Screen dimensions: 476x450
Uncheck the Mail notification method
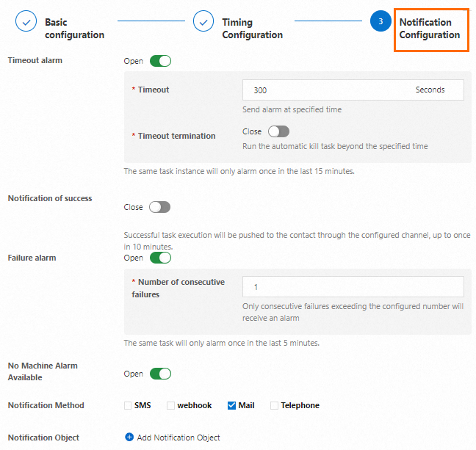232,405
